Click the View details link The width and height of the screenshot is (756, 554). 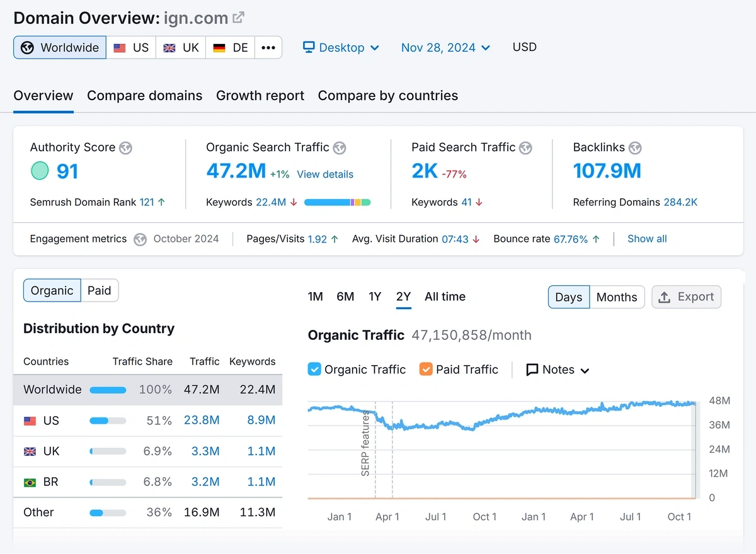325,174
